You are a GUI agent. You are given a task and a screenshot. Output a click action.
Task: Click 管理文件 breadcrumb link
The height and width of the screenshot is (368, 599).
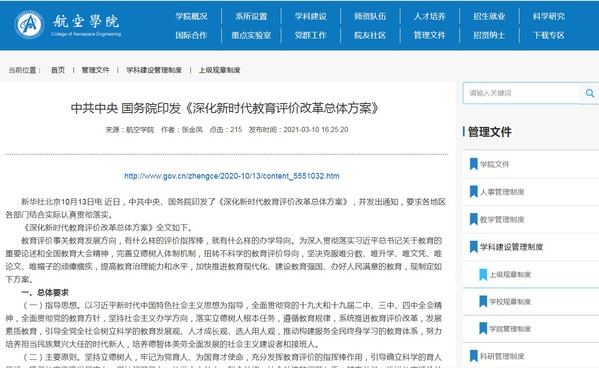point(96,70)
